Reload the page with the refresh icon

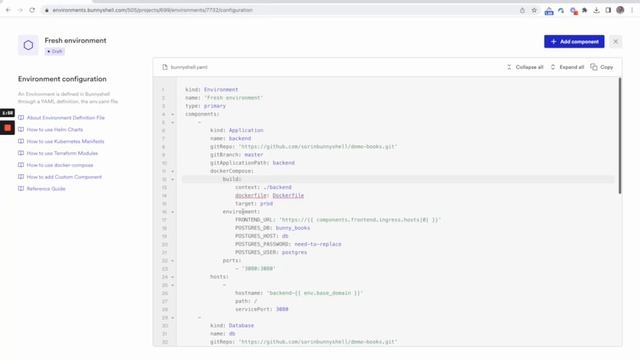[x=32, y=10]
